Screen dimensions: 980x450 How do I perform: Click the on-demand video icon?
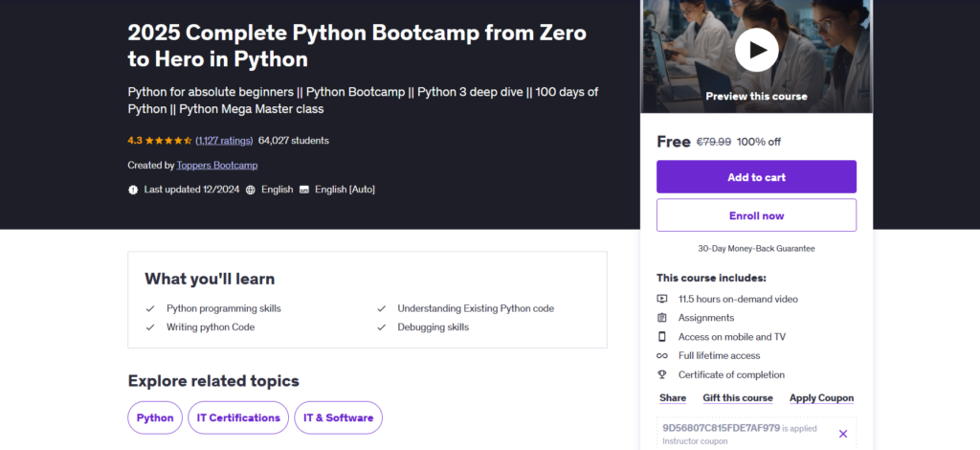661,299
